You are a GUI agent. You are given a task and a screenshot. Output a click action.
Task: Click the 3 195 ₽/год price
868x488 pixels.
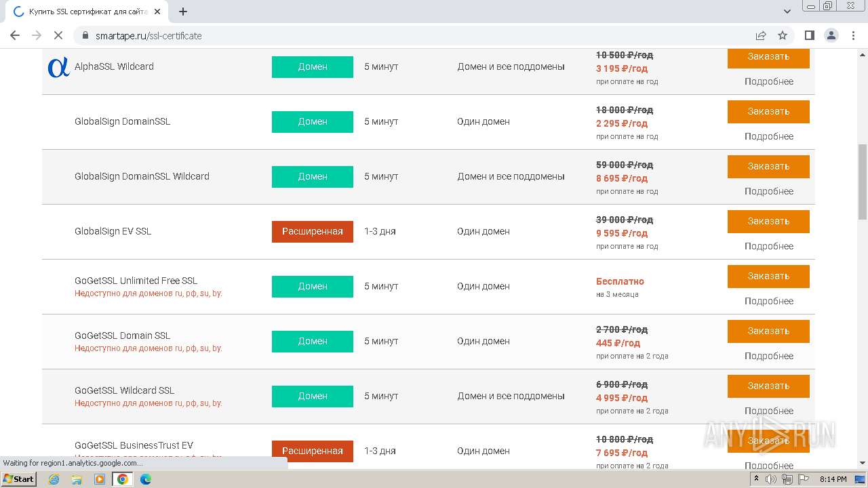click(622, 68)
